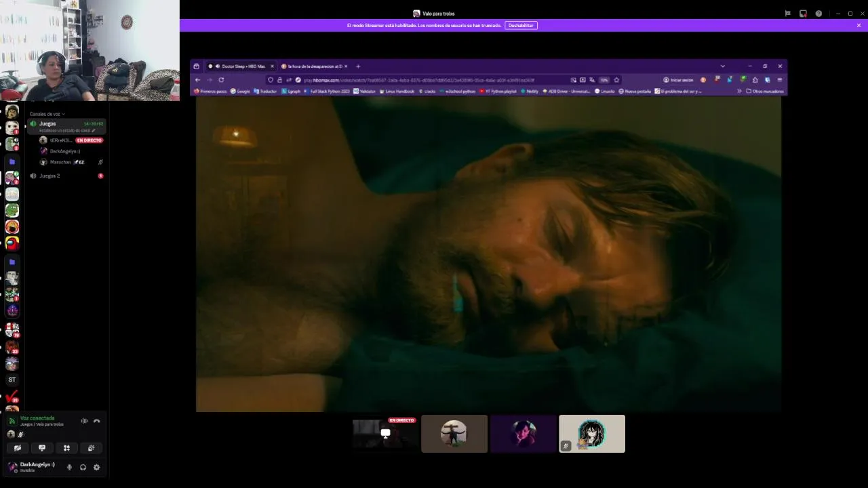
Task: Click the Voz conectada status text
Action: coord(37,418)
